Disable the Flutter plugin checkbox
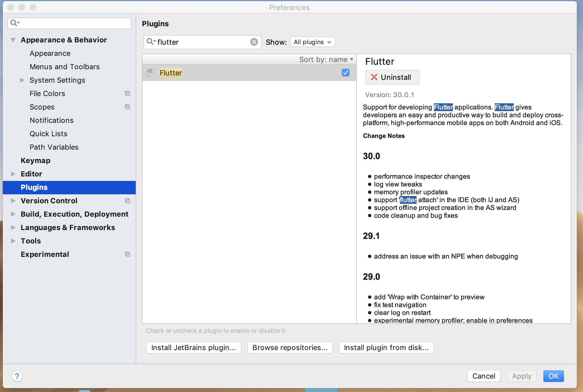583x392 pixels. 346,73
